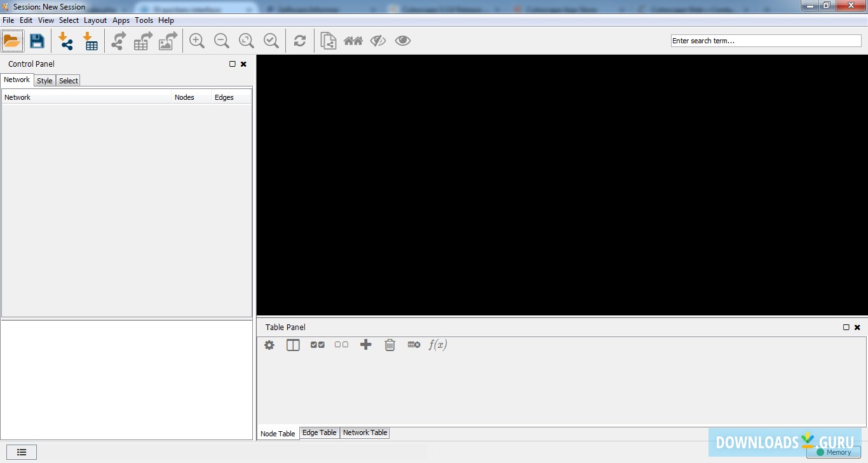This screenshot has width=868, height=463.
Task: Hide the selected nodes and edges
Action: point(378,41)
